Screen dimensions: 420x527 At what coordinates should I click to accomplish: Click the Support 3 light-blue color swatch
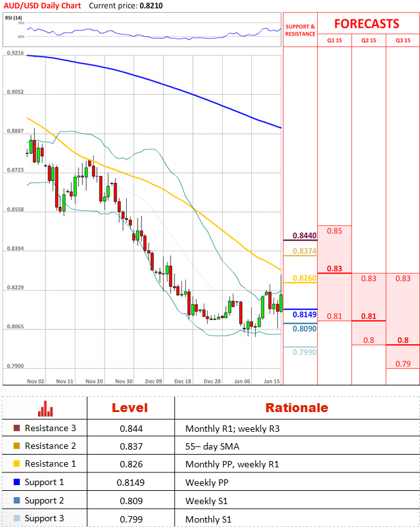16,518
